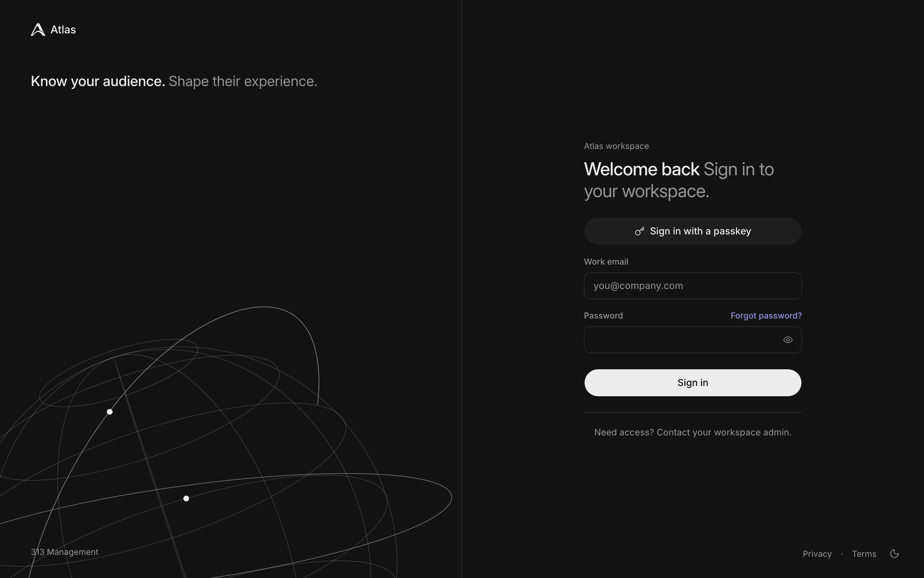
Task: Toggle dark mode with the moon icon
Action: 894,554
